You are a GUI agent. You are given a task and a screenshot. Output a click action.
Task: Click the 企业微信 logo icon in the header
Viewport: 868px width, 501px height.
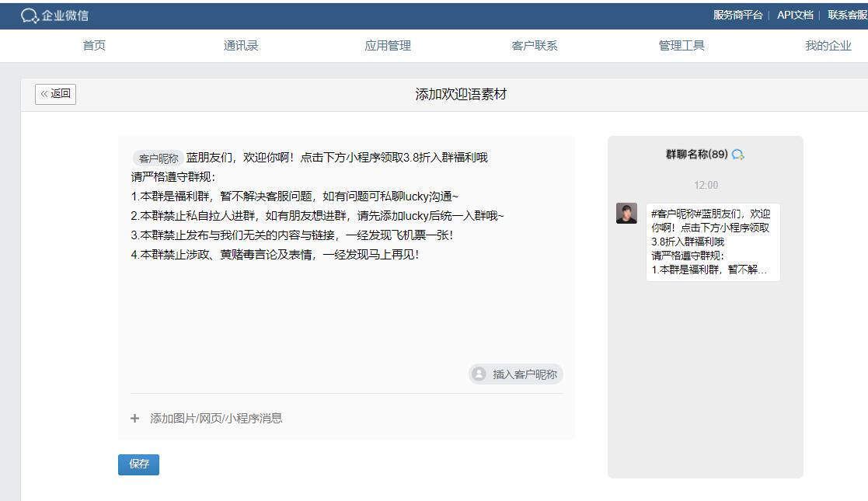coord(29,14)
